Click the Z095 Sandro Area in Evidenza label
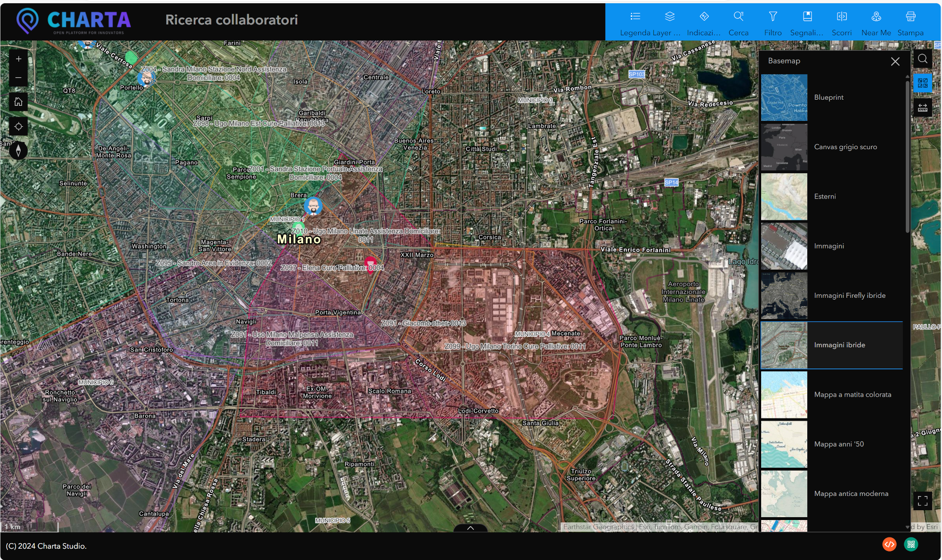Viewport: 942px width, 560px height. 214,263
